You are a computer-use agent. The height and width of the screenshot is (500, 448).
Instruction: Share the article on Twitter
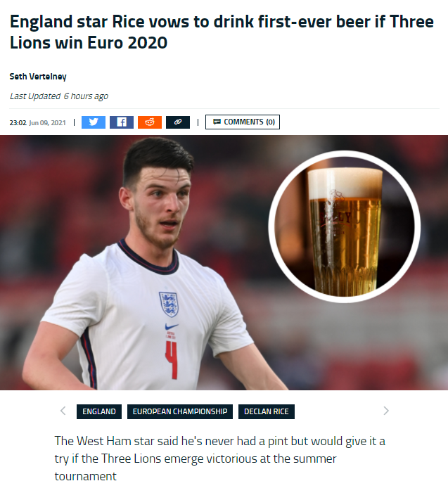point(94,122)
